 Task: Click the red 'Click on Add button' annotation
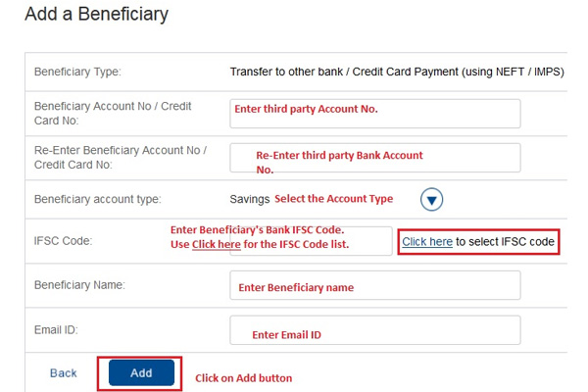point(243,378)
